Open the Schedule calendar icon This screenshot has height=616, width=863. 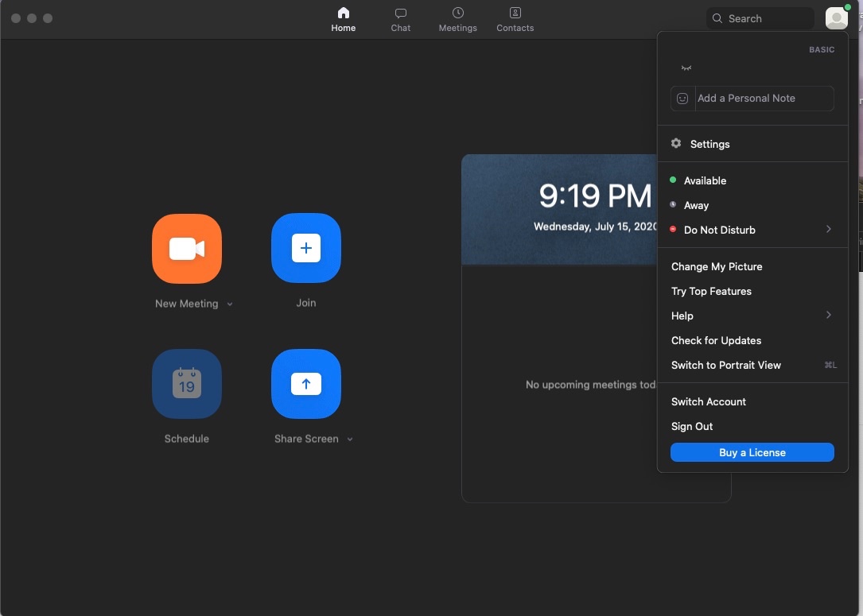tap(187, 384)
